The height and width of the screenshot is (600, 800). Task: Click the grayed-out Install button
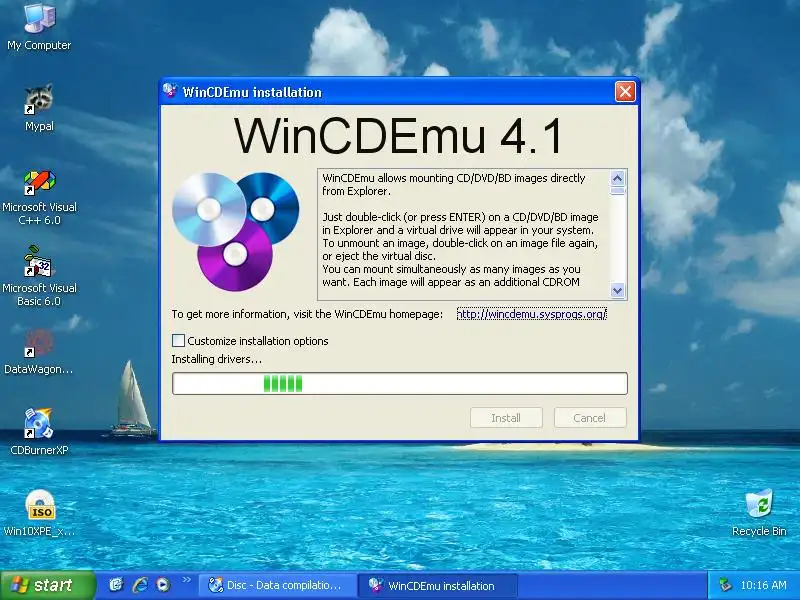coord(506,418)
